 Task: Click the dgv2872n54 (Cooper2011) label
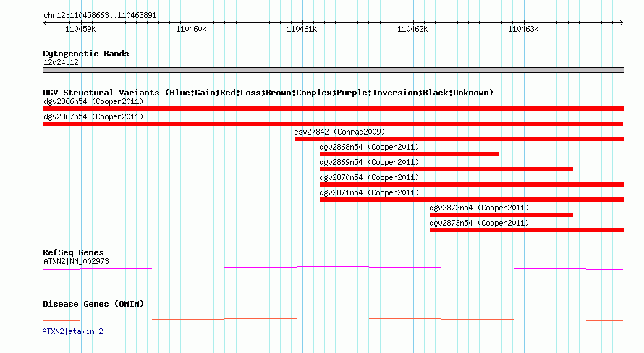click(x=479, y=208)
